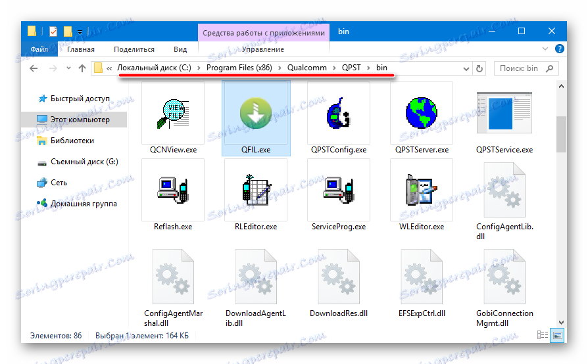Viewport: 588px width, 364px height.
Task: Select ConfigAgentLib.dll file icon
Action: click(504, 190)
